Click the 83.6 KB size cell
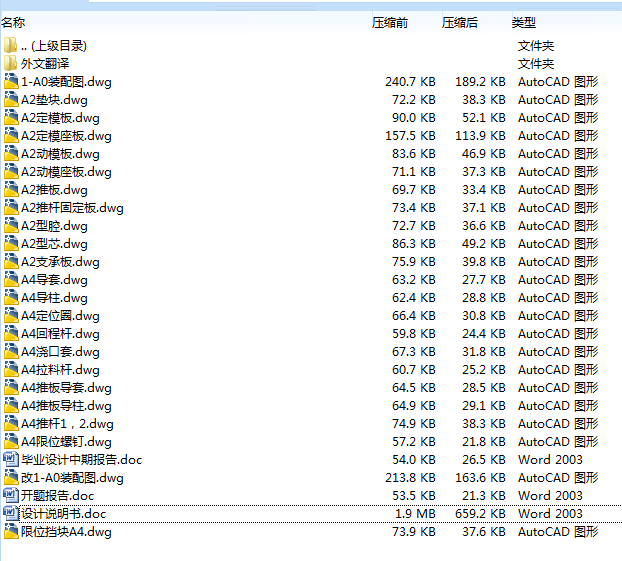 point(414,154)
